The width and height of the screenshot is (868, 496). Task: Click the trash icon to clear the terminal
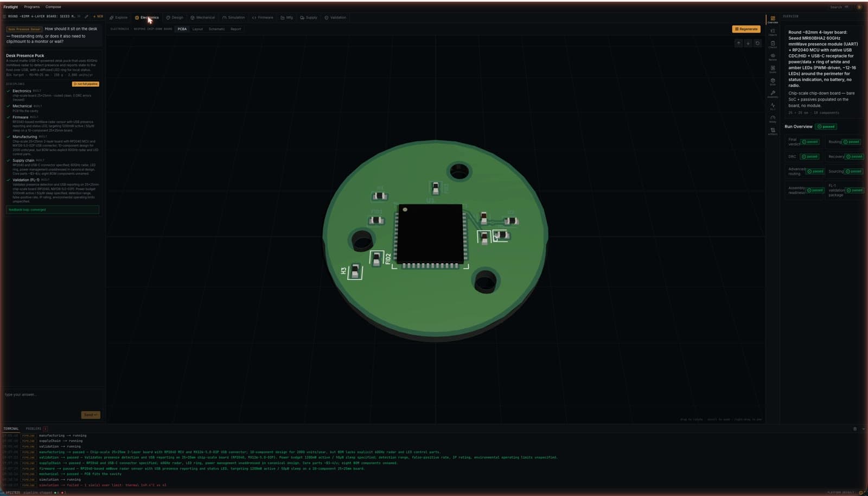point(855,429)
